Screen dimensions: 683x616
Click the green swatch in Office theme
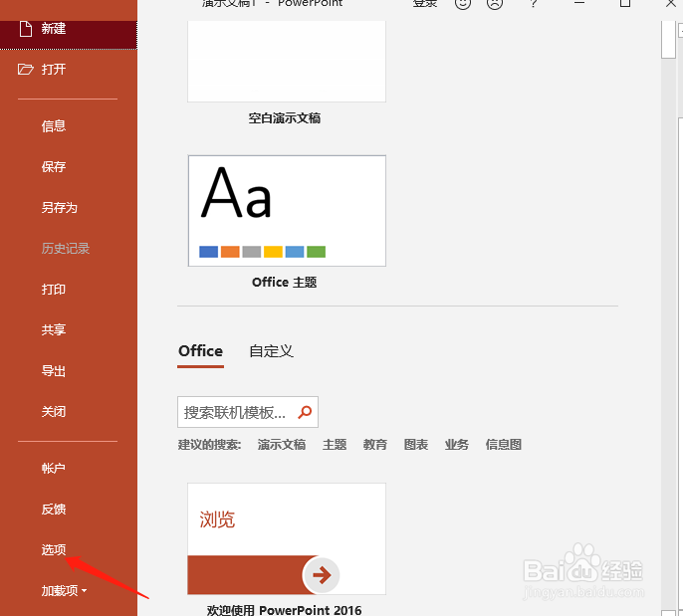(317, 252)
